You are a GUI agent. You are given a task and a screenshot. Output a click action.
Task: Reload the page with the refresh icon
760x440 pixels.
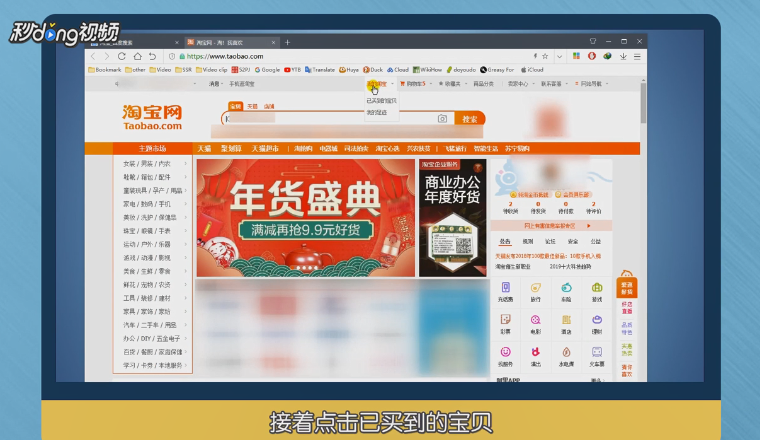(122, 56)
